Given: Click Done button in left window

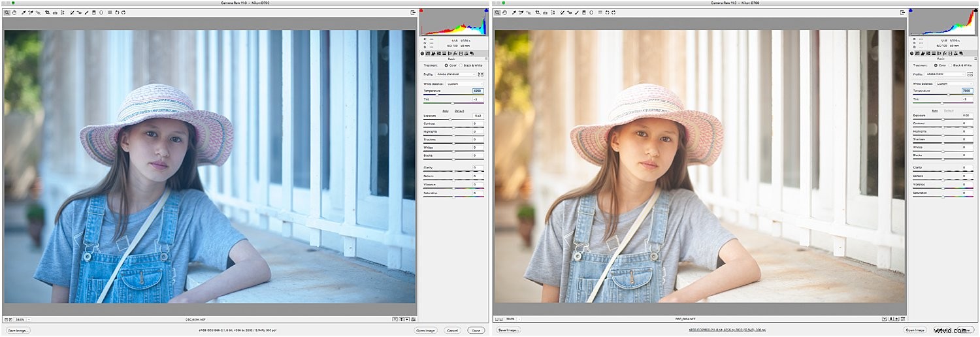Looking at the screenshot, I should [476, 330].
